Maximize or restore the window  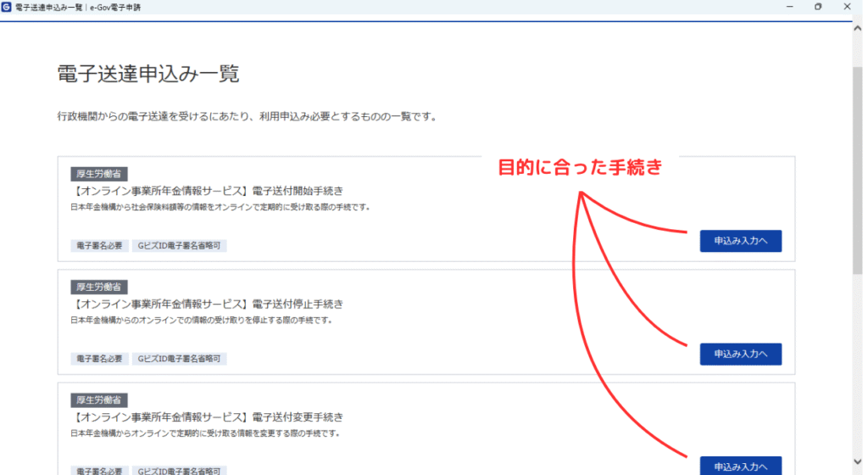pos(818,7)
